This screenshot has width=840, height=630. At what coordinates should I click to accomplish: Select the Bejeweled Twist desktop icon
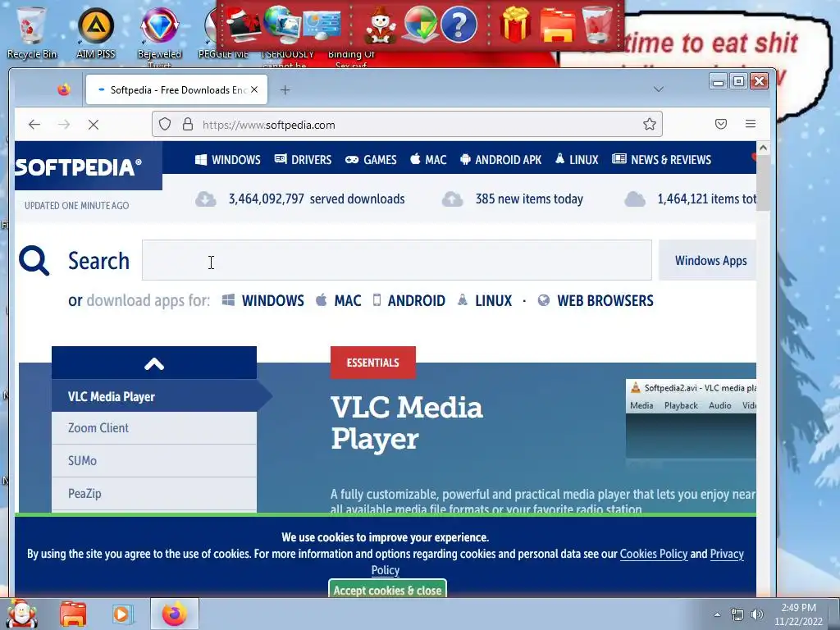160,35
